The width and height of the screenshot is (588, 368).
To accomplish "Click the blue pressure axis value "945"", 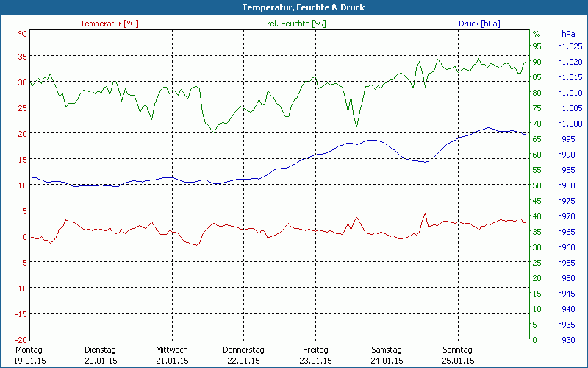I will 568,294.
